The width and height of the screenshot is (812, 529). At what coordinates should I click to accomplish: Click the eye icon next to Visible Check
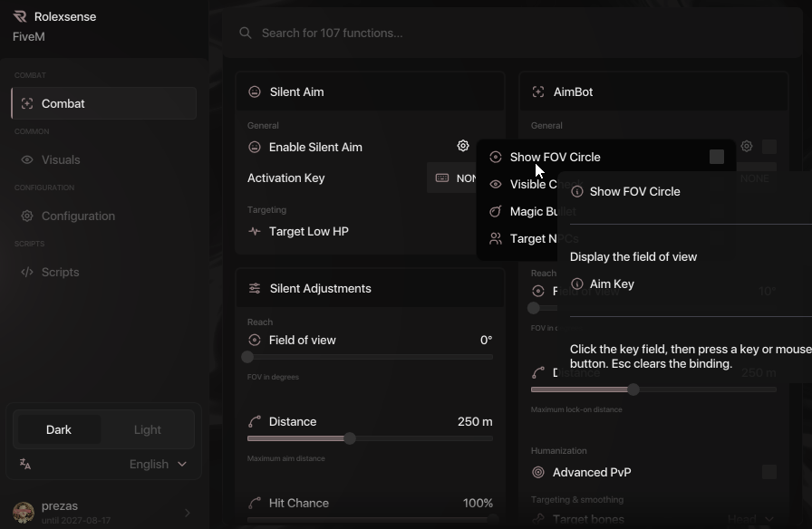click(x=496, y=184)
